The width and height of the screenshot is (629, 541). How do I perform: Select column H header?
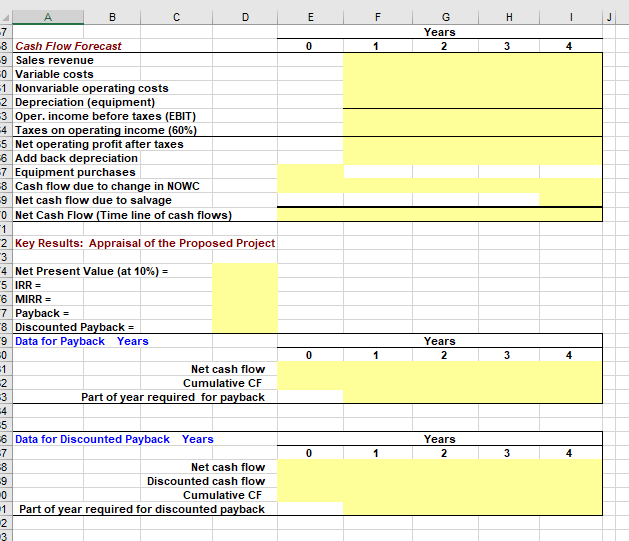pyautogui.click(x=509, y=17)
